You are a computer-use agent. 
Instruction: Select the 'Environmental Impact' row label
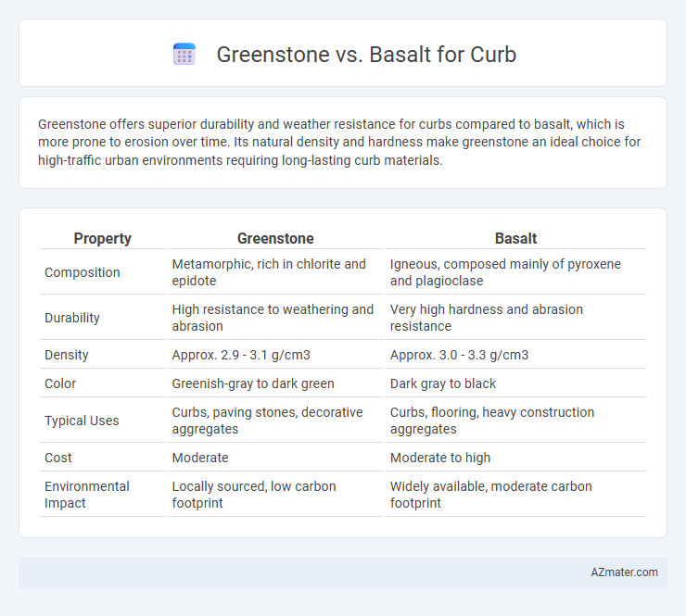87,495
